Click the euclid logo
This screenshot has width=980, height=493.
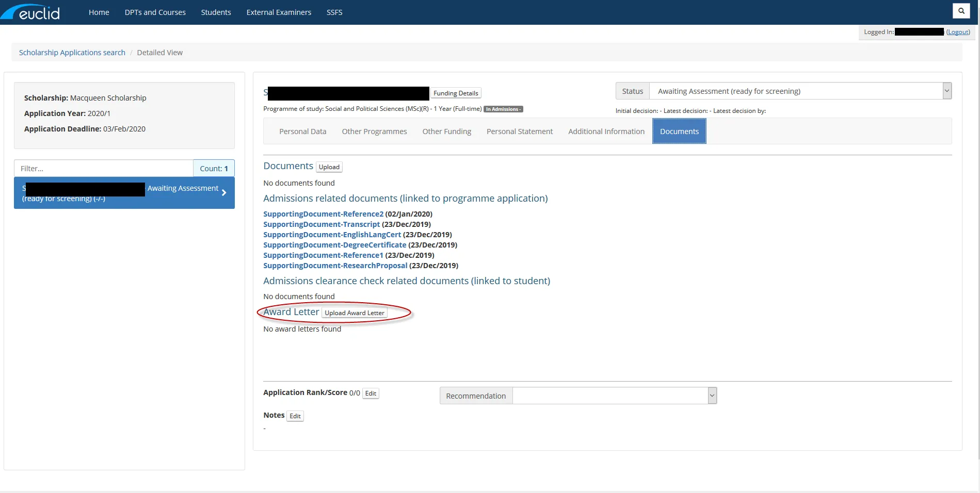[31, 11]
